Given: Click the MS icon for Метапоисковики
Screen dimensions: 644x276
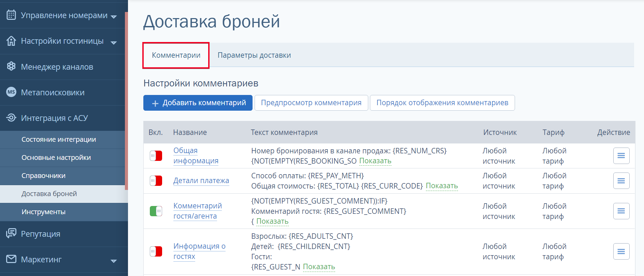Looking at the screenshot, I should point(11,92).
